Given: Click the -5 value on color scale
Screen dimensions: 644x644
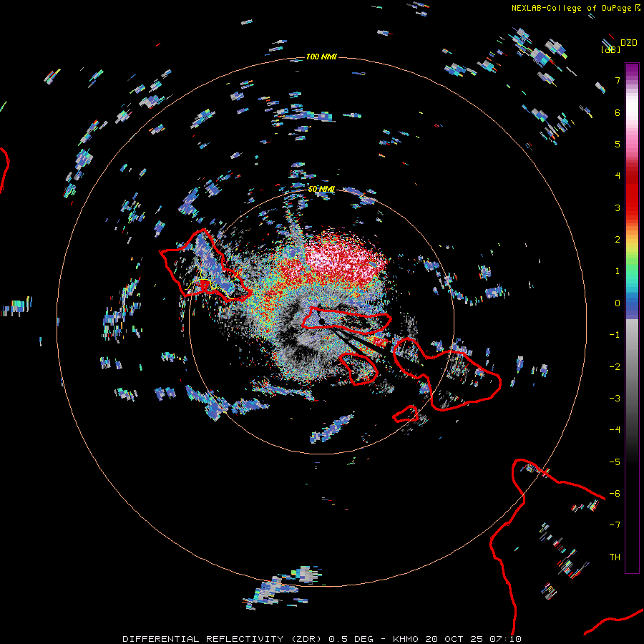Looking at the screenshot, I should pos(615,462).
